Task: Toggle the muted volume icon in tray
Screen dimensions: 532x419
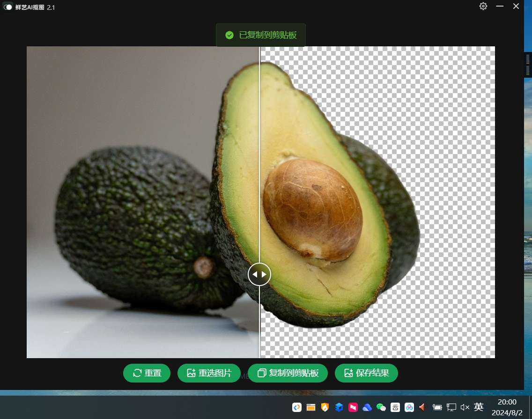Action: pyautogui.click(x=465, y=407)
